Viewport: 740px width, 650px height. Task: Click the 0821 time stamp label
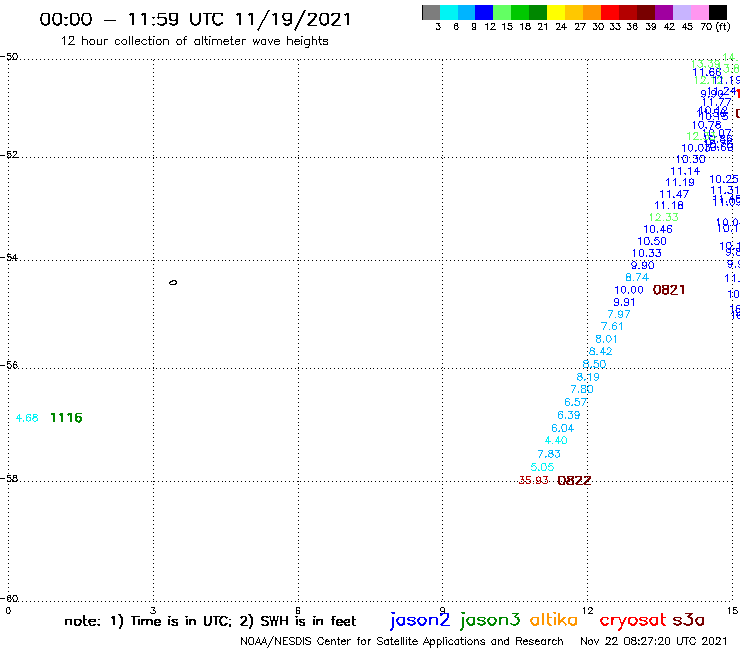[669, 290]
